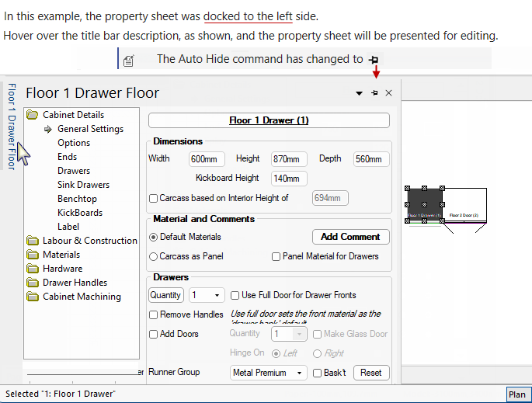Click the Cabinet Details folder icon
532x403 pixels.
coord(33,115)
